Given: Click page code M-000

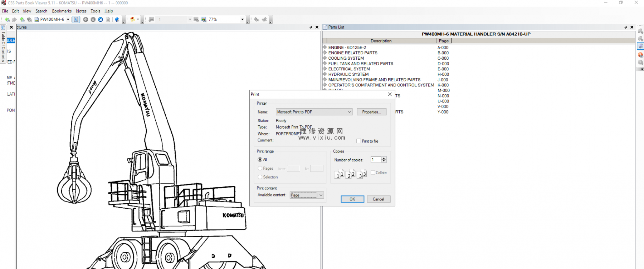Looking at the screenshot, I should (x=444, y=90).
